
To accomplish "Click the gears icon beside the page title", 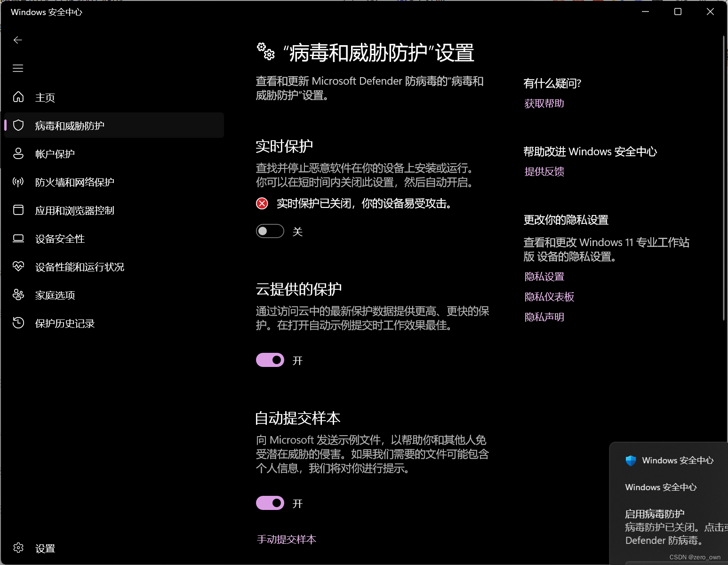I will click(266, 51).
